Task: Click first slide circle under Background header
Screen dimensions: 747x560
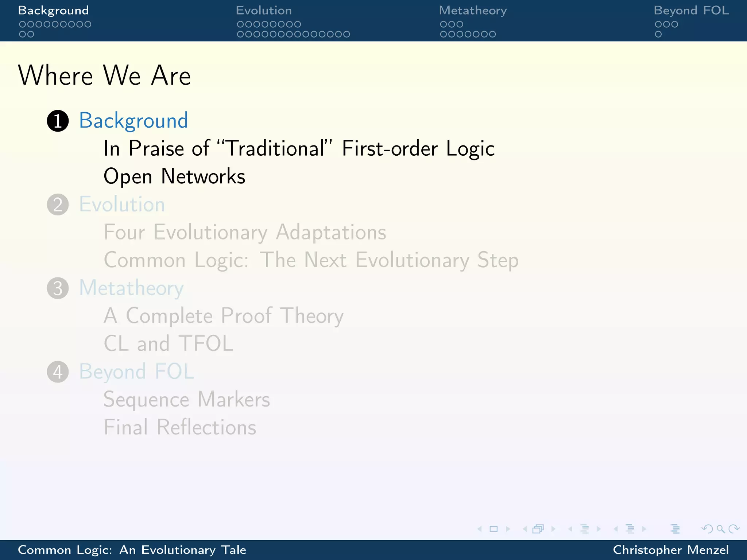Action: pyautogui.click(x=22, y=24)
